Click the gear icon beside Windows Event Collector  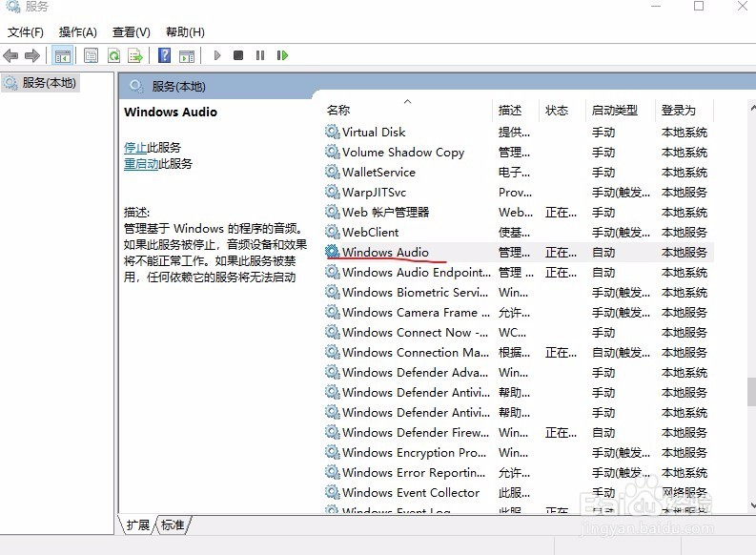pyautogui.click(x=332, y=492)
